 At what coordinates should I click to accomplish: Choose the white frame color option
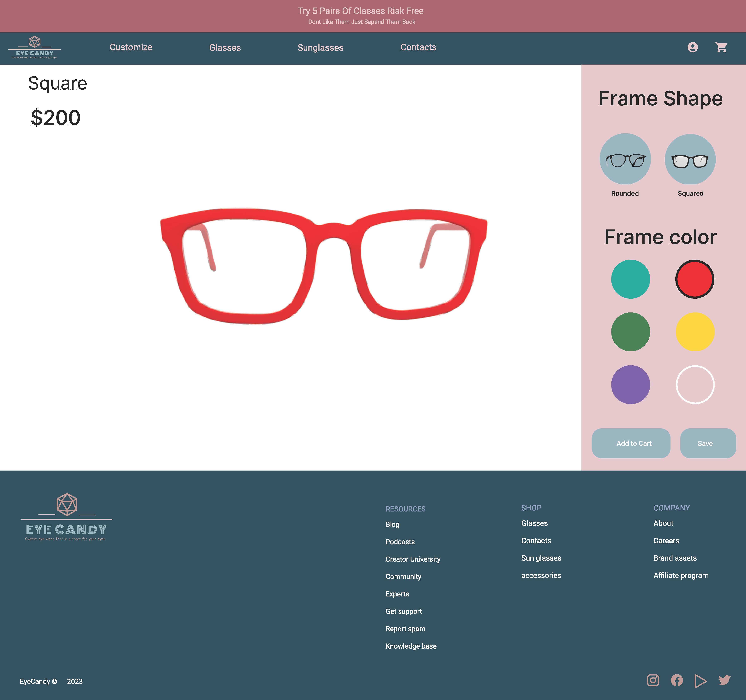coord(695,385)
